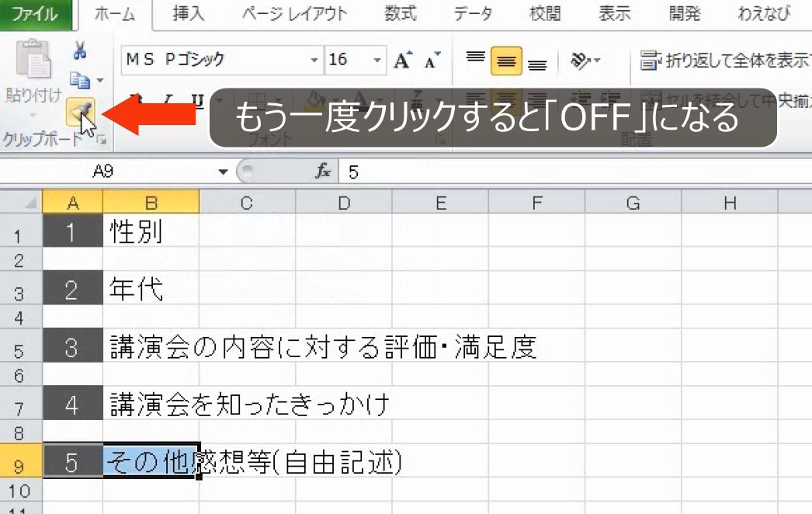Open the Copy options dropdown arrow
Viewport: 812px width, 514px height.
(100, 80)
